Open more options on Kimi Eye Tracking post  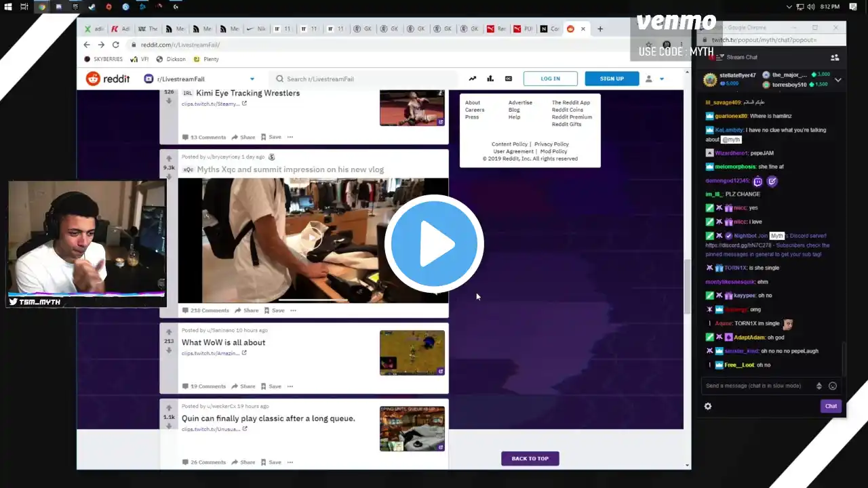[x=290, y=137]
